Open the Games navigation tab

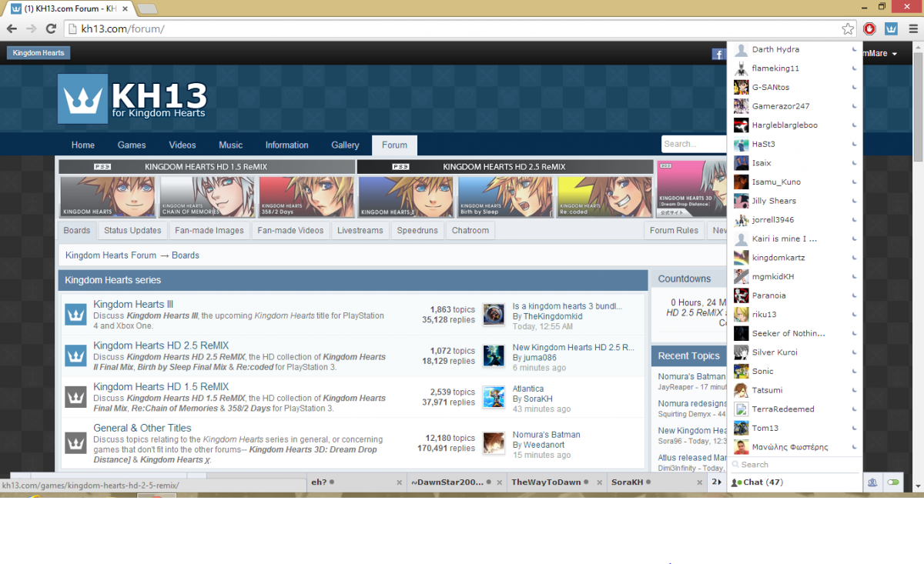pos(132,145)
